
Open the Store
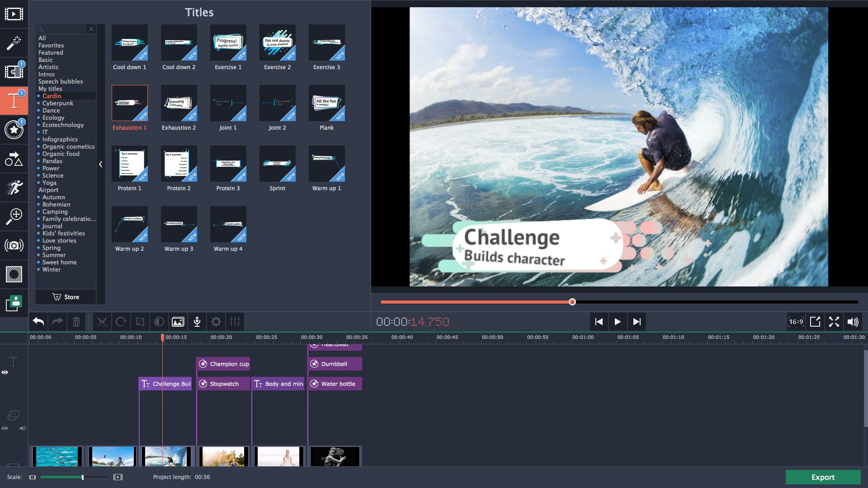[66, 297]
